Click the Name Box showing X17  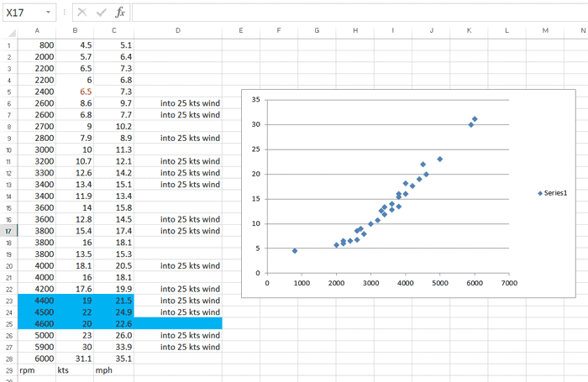click(x=22, y=13)
